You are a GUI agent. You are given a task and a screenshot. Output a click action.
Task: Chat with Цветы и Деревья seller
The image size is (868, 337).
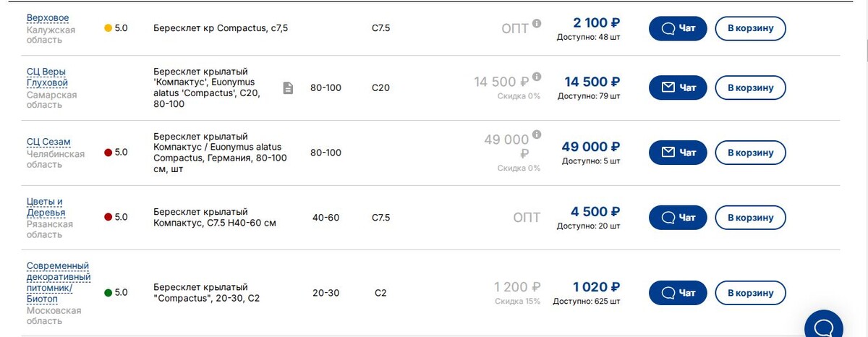coord(678,218)
